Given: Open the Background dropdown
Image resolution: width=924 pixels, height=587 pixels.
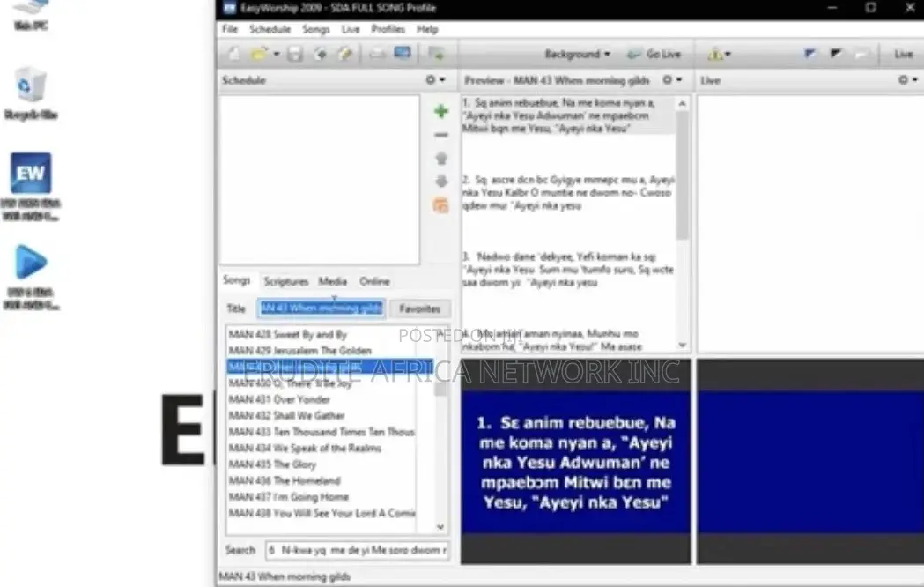Looking at the screenshot, I should pos(577,55).
